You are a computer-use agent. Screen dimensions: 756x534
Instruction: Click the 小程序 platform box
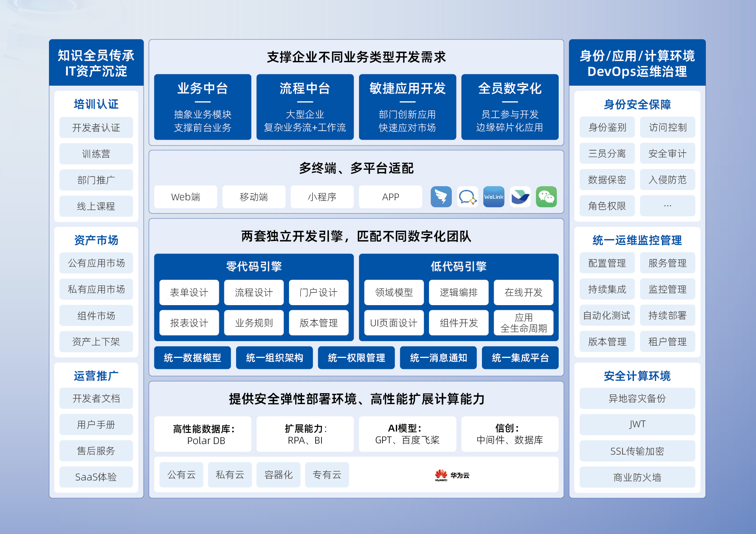point(322,197)
